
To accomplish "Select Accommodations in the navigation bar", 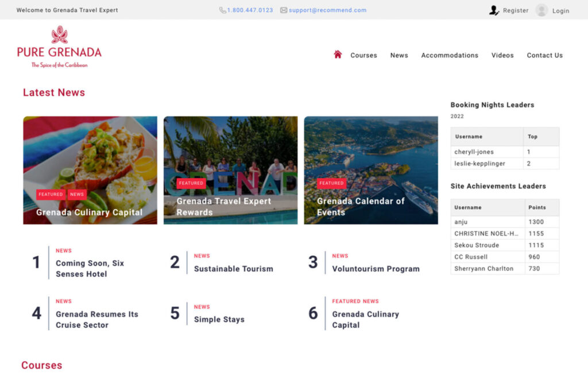I will [x=450, y=55].
